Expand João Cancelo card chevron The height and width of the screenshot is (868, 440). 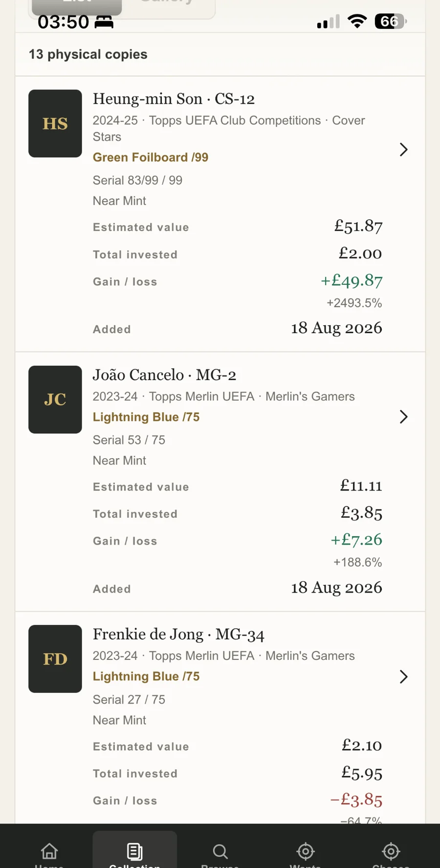tap(403, 417)
